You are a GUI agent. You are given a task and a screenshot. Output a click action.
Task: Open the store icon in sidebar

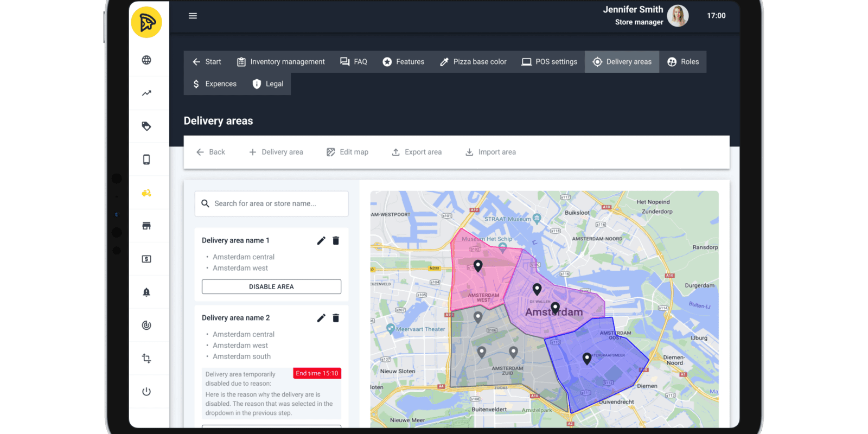coord(146,226)
